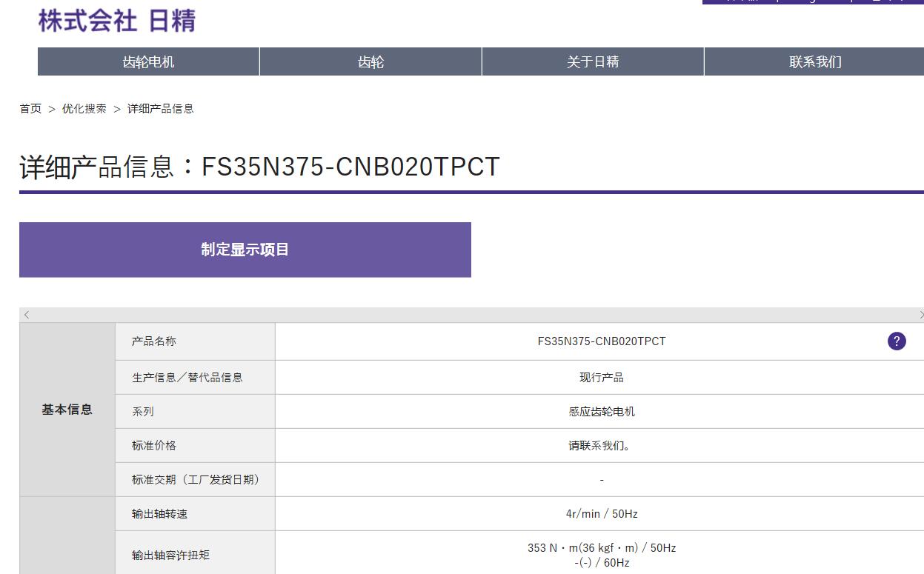Viewport: 924px width, 574px height.
Task: Click the 输出轴转速 row label
Action: 161,513
